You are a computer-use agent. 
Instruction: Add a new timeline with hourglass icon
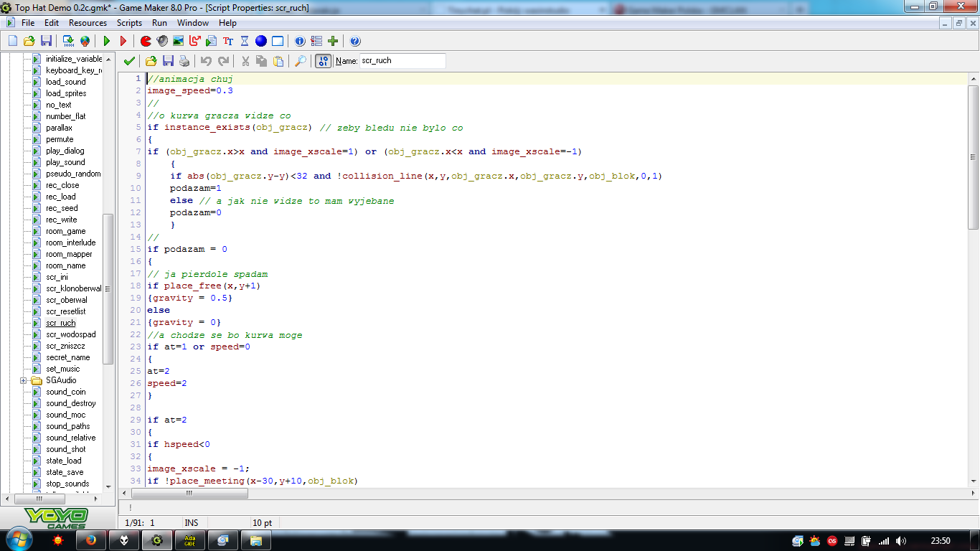[245, 42]
